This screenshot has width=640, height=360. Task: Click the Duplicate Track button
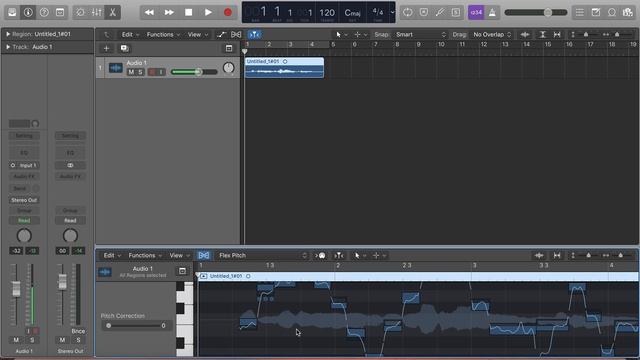click(124, 49)
